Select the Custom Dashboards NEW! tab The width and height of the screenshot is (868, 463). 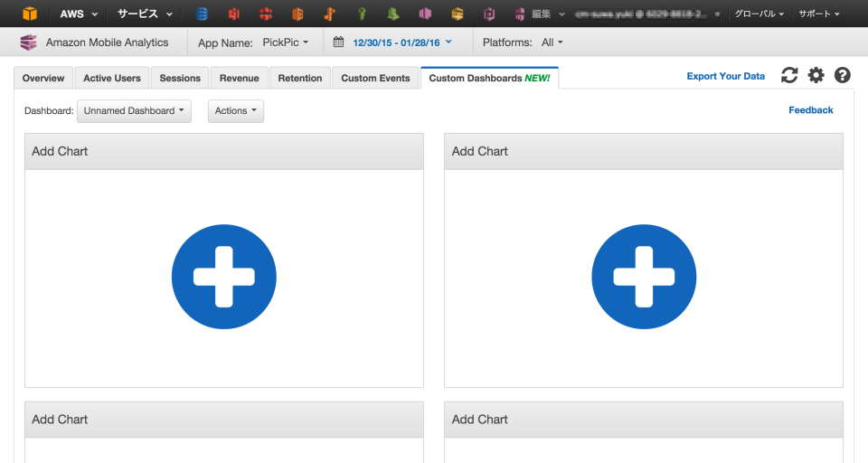coord(489,78)
